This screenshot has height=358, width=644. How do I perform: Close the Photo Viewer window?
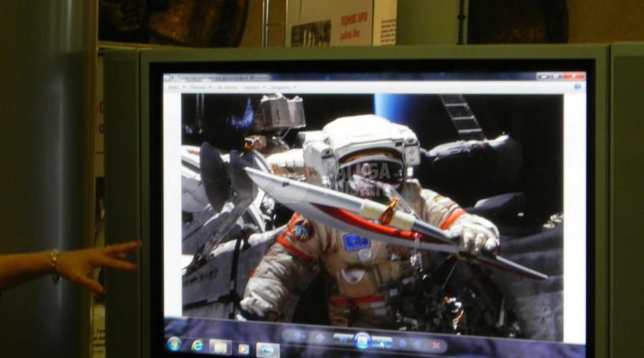[574, 77]
